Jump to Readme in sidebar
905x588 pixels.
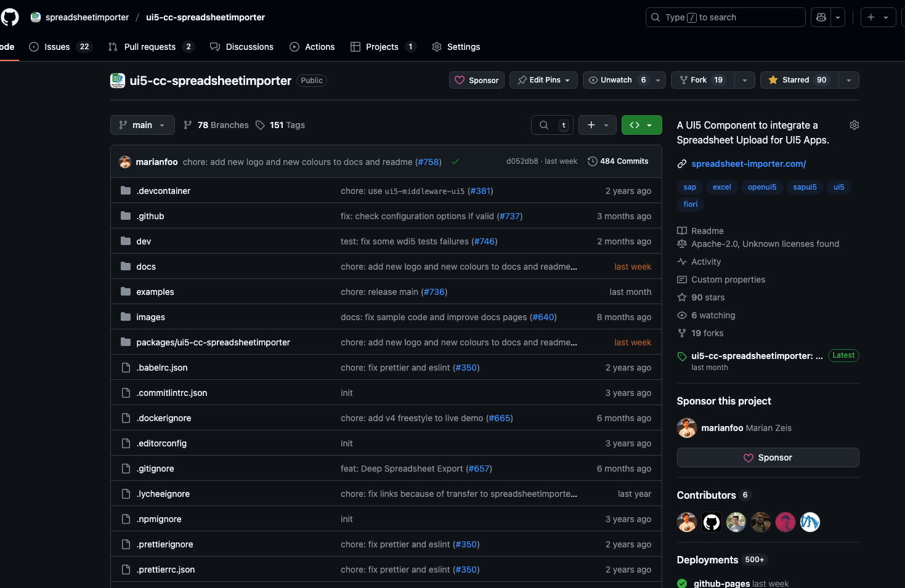(x=700, y=231)
